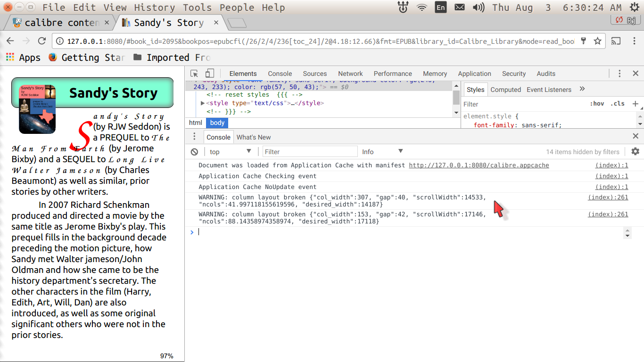644x362 pixels.
Task: Select the Event Listeners tab
Action: tap(549, 90)
